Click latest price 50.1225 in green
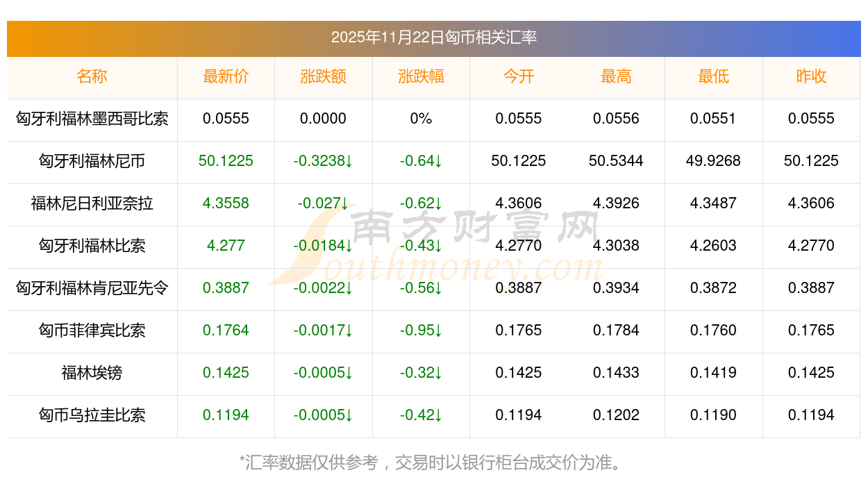 coord(226,161)
